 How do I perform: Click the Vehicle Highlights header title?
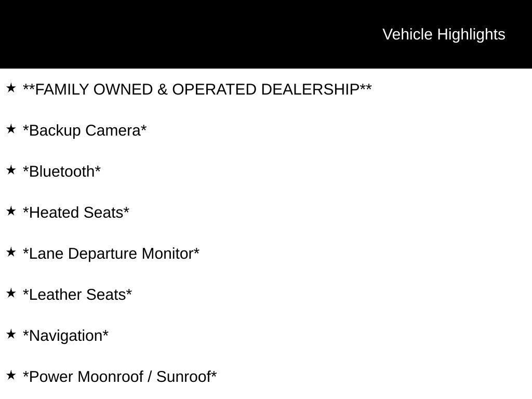coord(444,35)
